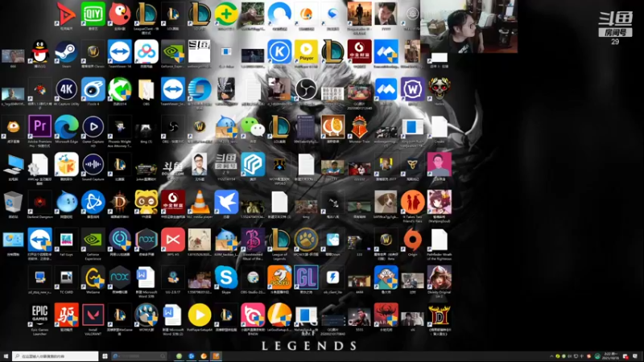Select the yellow PotPlayer icon

[x=306, y=53]
